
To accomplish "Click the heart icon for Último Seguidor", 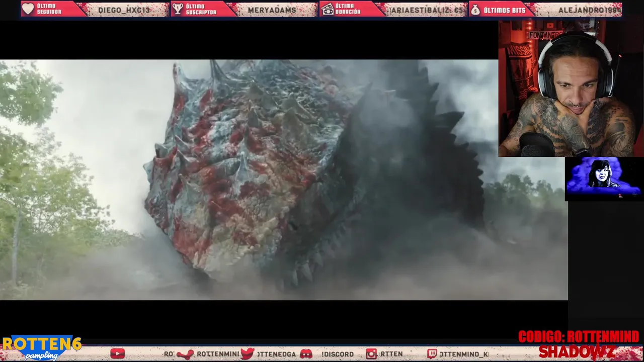I will point(28,9).
